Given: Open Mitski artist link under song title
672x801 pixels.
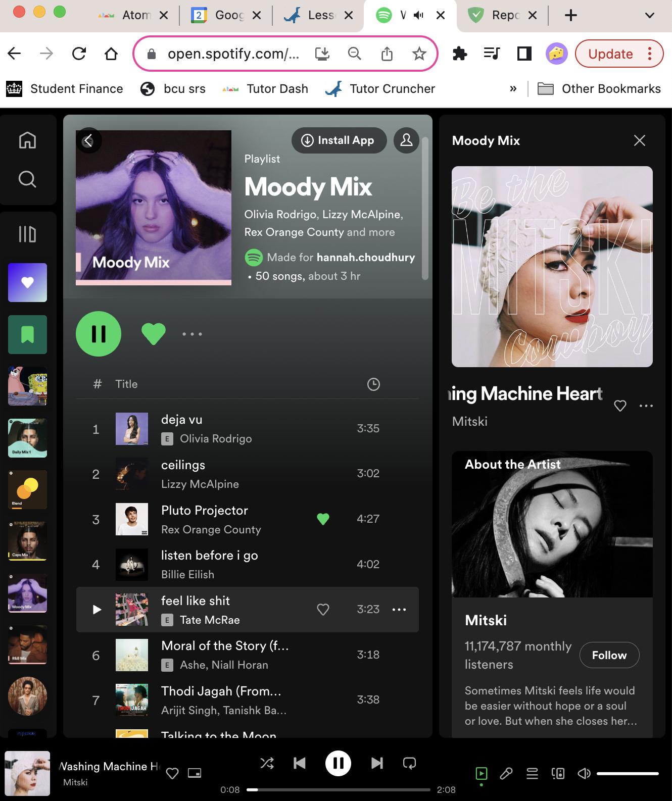Looking at the screenshot, I should coord(470,421).
